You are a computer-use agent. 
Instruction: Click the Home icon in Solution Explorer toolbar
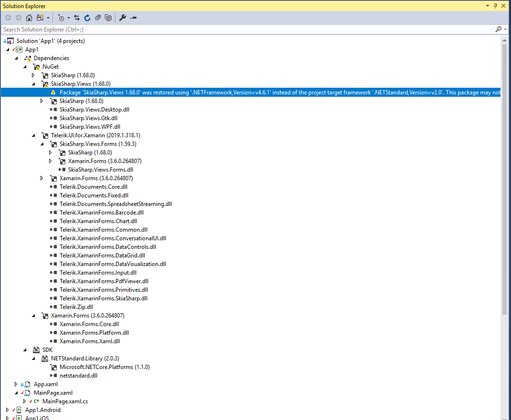click(29, 18)
